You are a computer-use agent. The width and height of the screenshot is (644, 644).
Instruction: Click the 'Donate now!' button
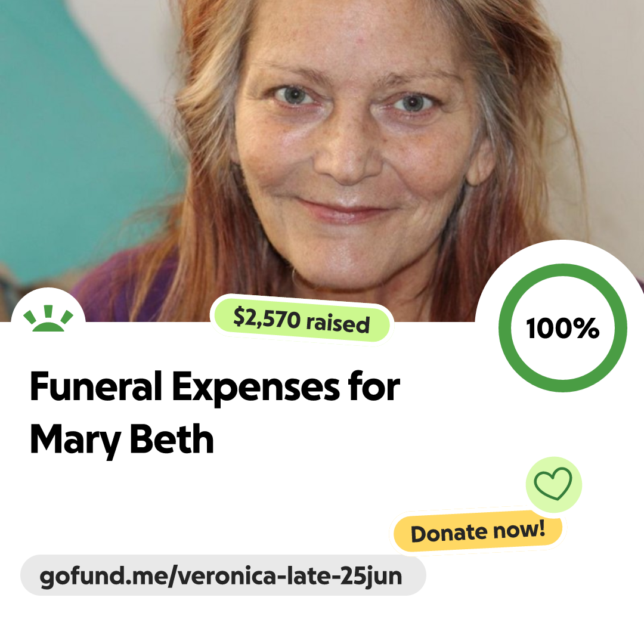pyautogui.click(x=478, y=531)
